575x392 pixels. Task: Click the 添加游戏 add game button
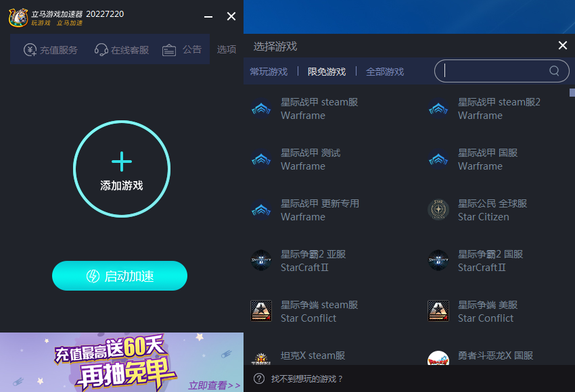click(121, 168)
